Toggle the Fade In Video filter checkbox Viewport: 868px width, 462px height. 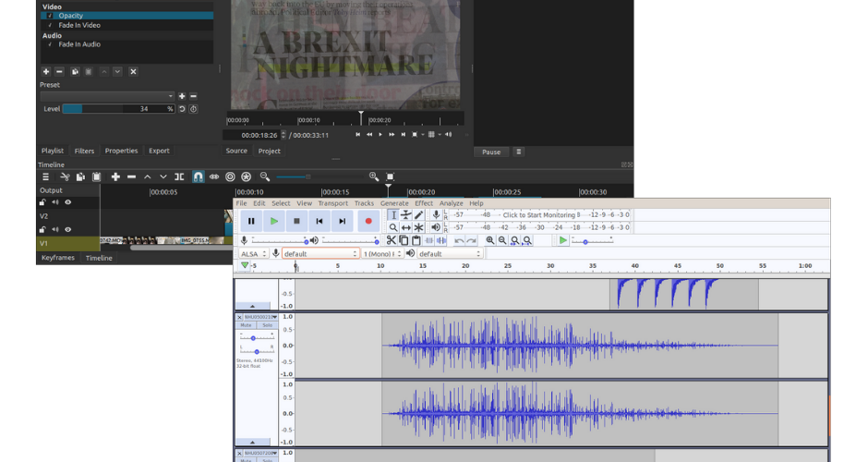pyautogui.click(x=51, y=25)
